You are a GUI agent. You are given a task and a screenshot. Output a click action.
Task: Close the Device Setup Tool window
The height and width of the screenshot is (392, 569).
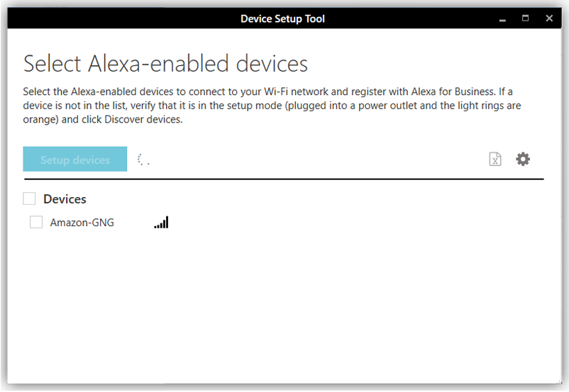coord(549,18)
